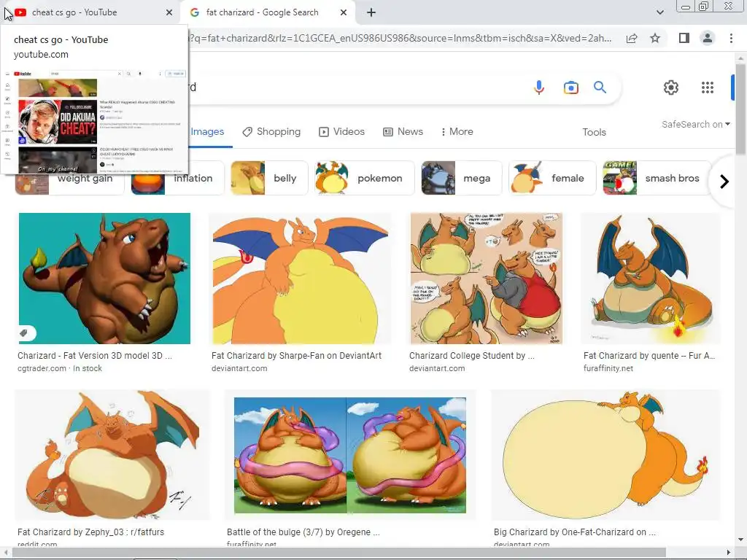Open Google Lens image search
The image size is (747, 560).
tap(570, 87)
